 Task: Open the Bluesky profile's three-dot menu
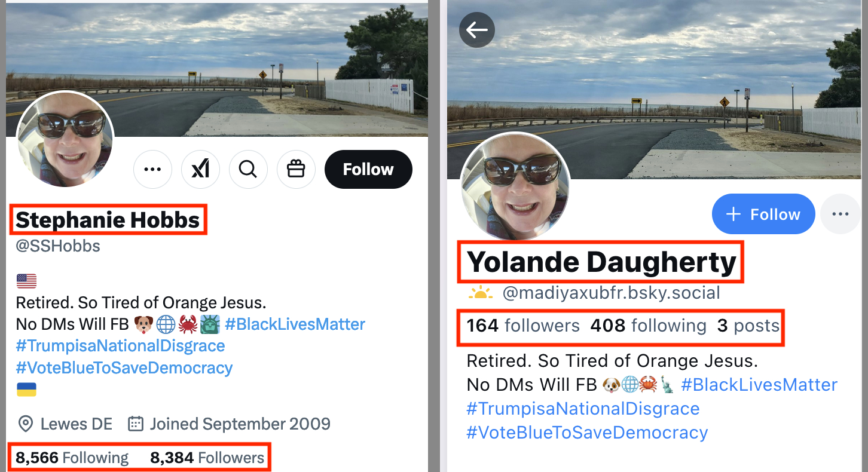(x=840, y=214)
